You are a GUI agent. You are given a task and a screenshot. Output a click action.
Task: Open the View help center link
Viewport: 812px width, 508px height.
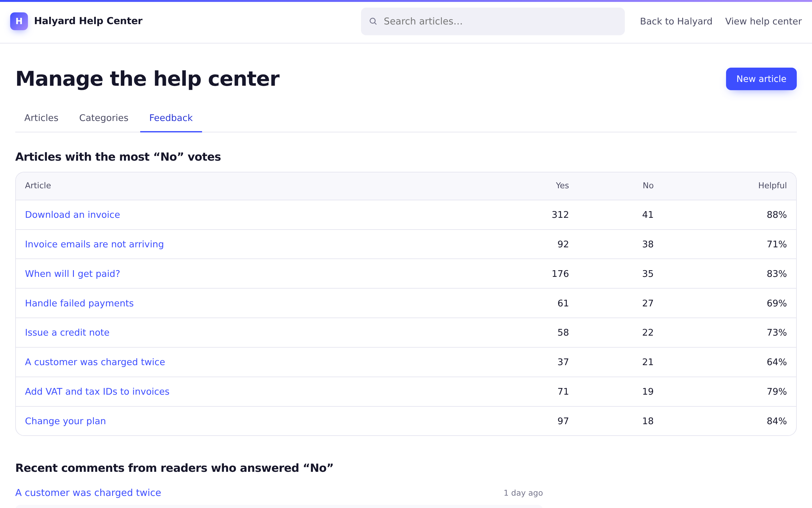click(763, 22)
